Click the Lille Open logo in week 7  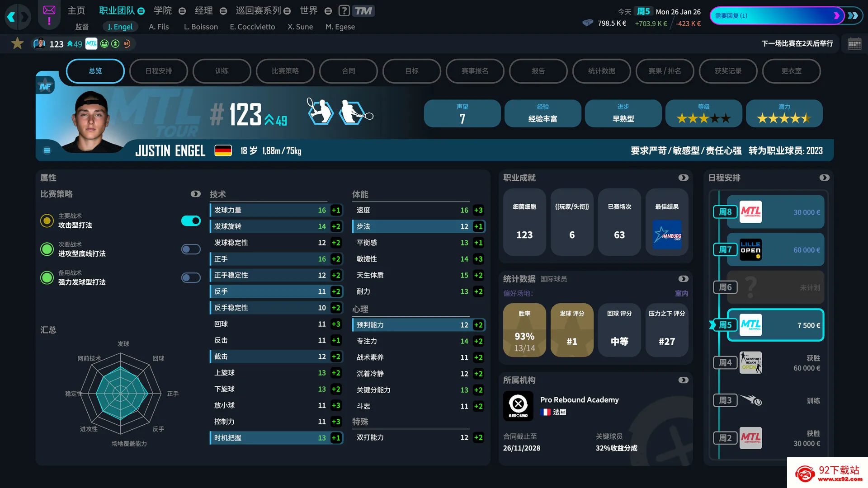point(750,249)
